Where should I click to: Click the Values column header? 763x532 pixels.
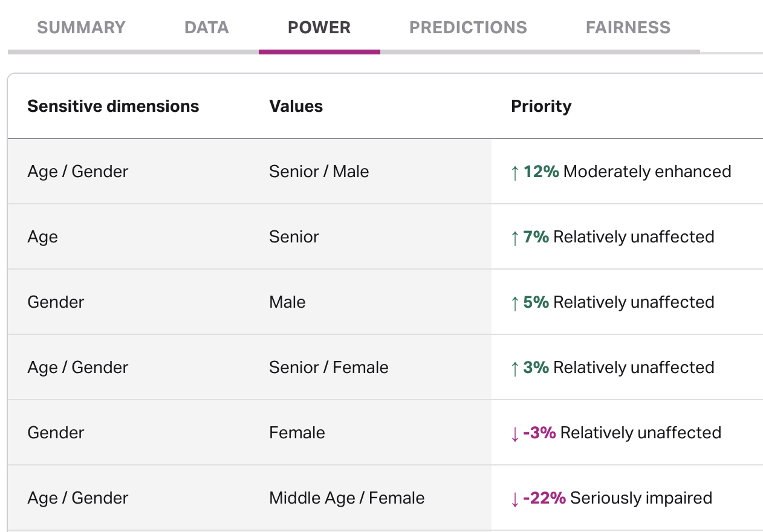click(x=296, y=106)
